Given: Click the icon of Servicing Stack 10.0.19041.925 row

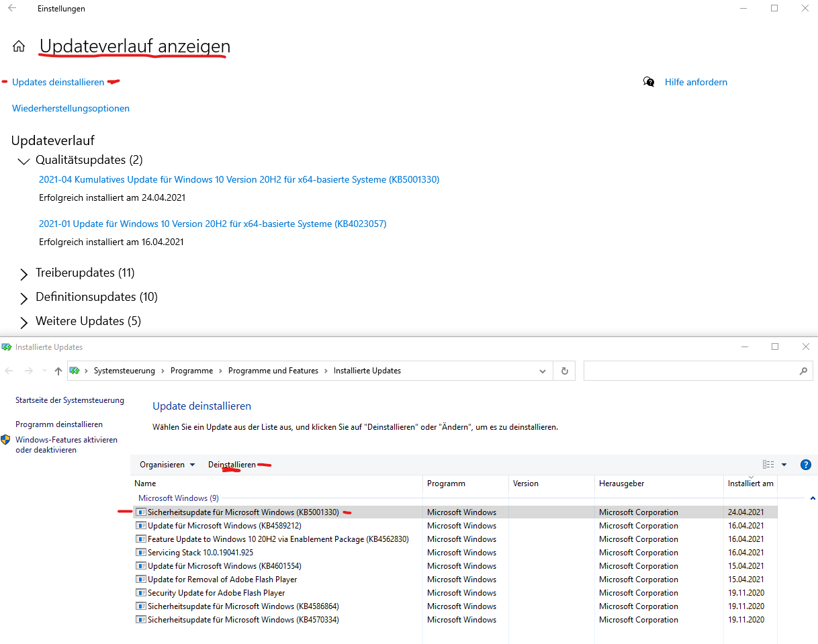Looking at the screenshot, I should click(x=141, y=553).
